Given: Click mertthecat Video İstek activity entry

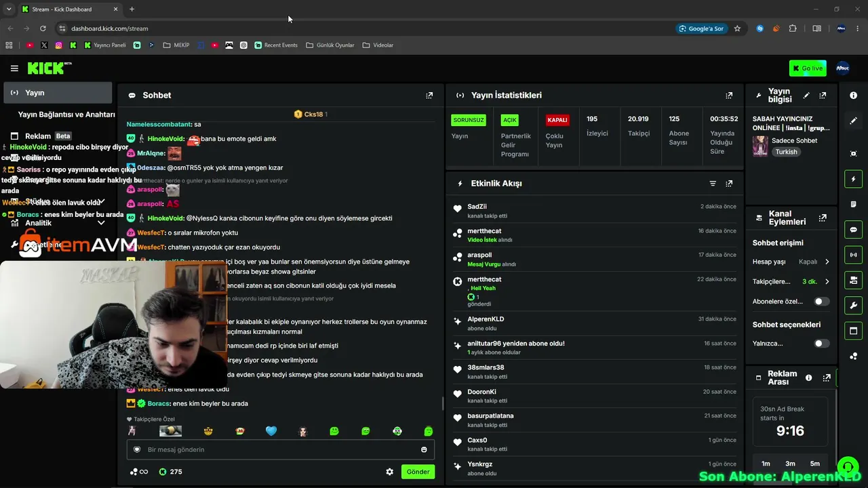Looking at the screenshot, I should (x=593, y=235).
